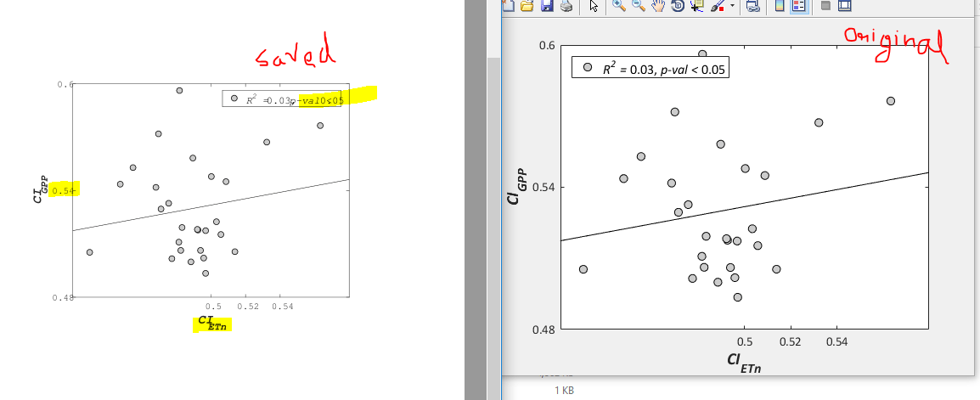Open a file with the folder icon

click(x=527, y=6)
